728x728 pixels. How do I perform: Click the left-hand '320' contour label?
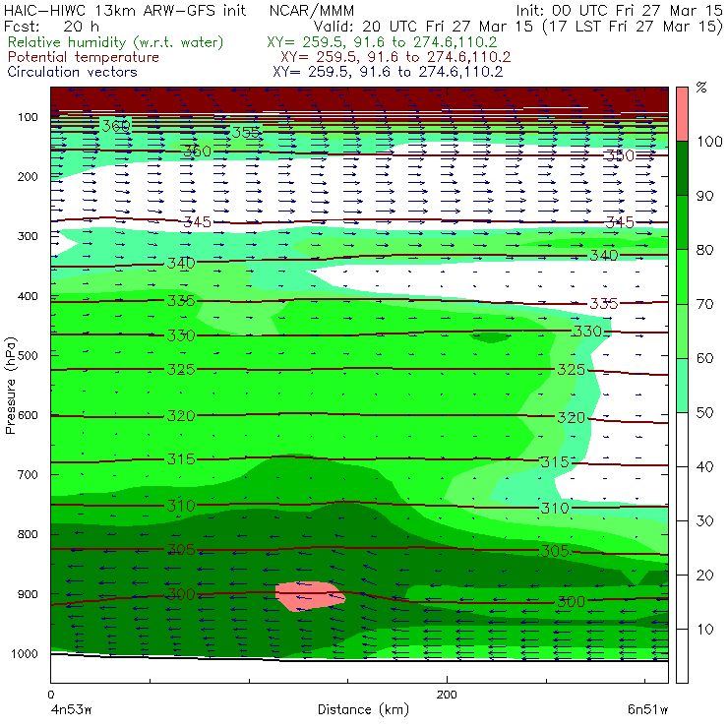coord(181,415)
